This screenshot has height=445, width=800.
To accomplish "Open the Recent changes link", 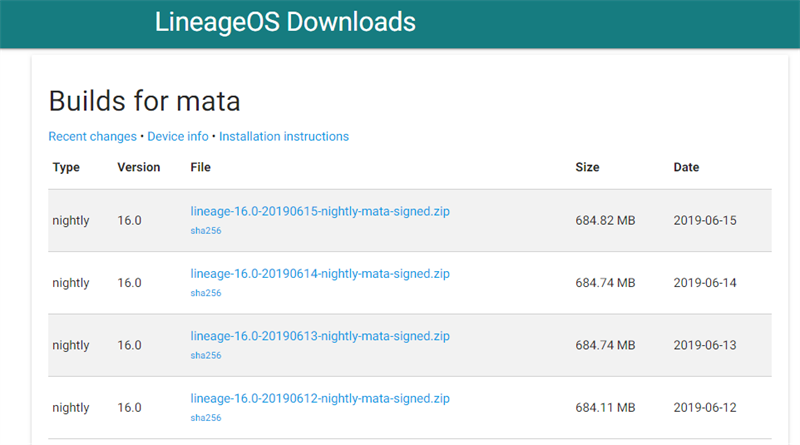I will click(x=92, y=136).
